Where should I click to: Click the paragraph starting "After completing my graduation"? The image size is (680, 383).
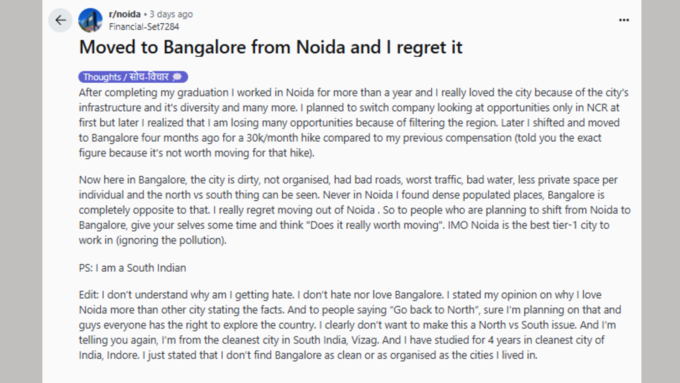(x=353, y=122)
